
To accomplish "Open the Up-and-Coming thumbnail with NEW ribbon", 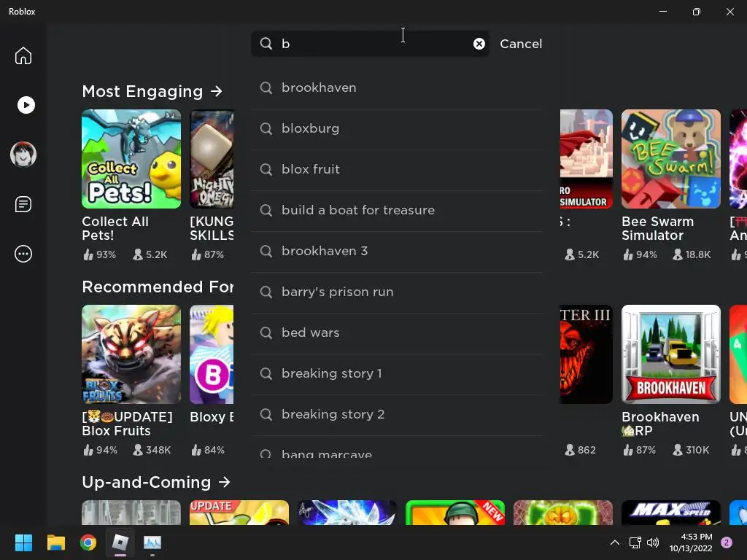I will click(x=455, y=513).
